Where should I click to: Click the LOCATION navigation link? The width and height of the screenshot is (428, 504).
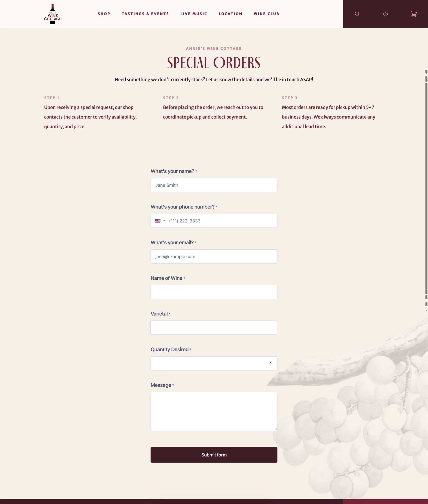tap(230, 13)
